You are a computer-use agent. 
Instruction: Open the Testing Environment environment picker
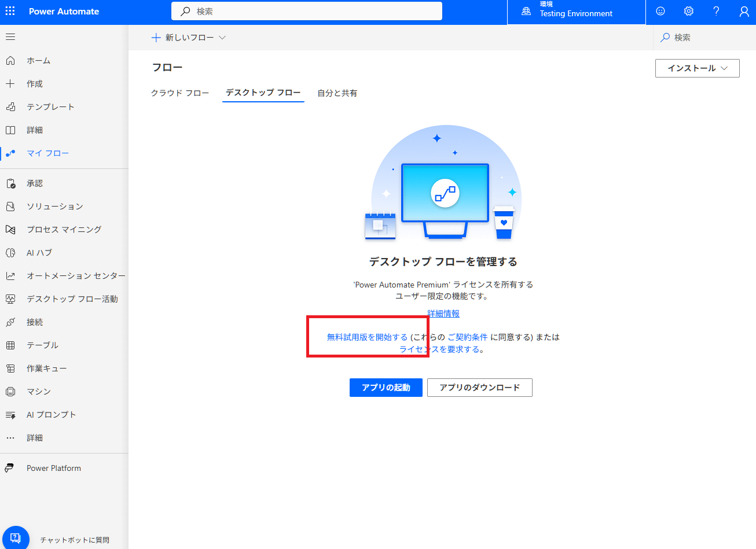tap(575, 12)
